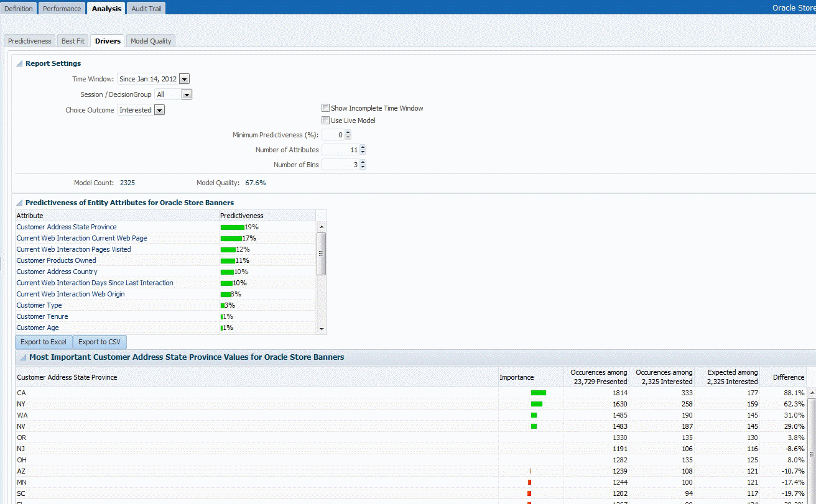
Task: Open the Customer Address Country link
Action: point(57,272)
